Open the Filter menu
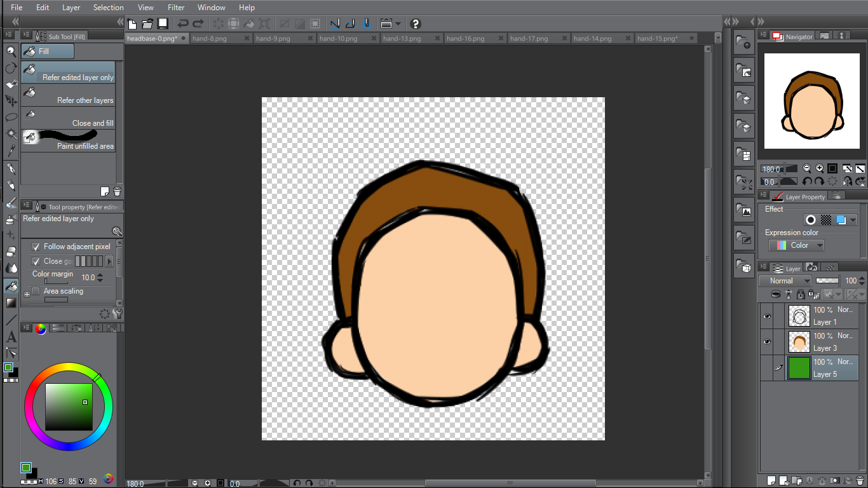 (x=176, y=8)
